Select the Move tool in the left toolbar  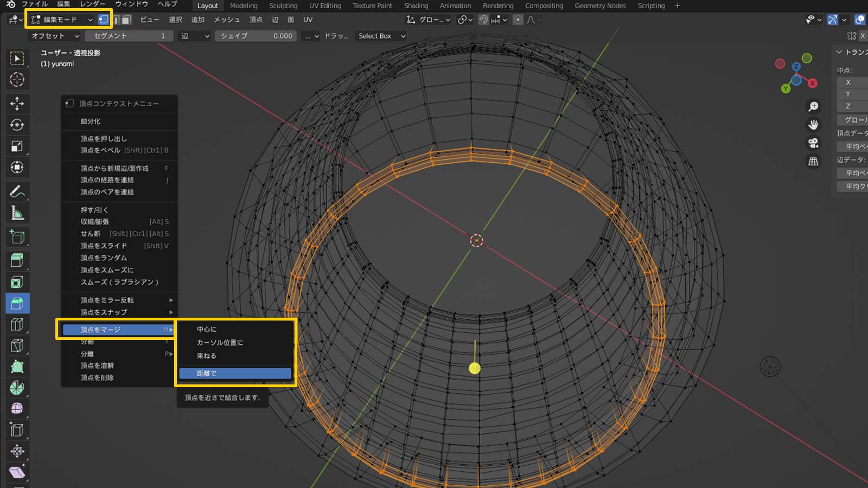[17, 103]
